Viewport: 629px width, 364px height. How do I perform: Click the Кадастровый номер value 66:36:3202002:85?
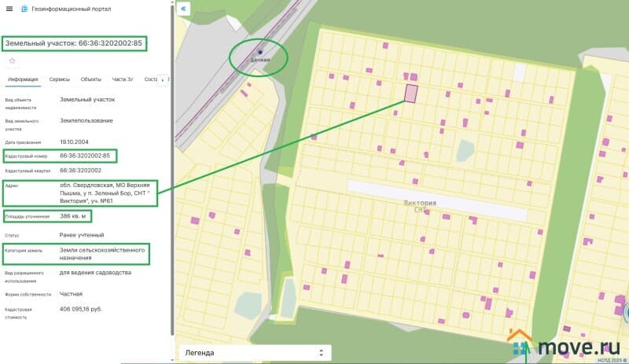click(x=86, y=156)
